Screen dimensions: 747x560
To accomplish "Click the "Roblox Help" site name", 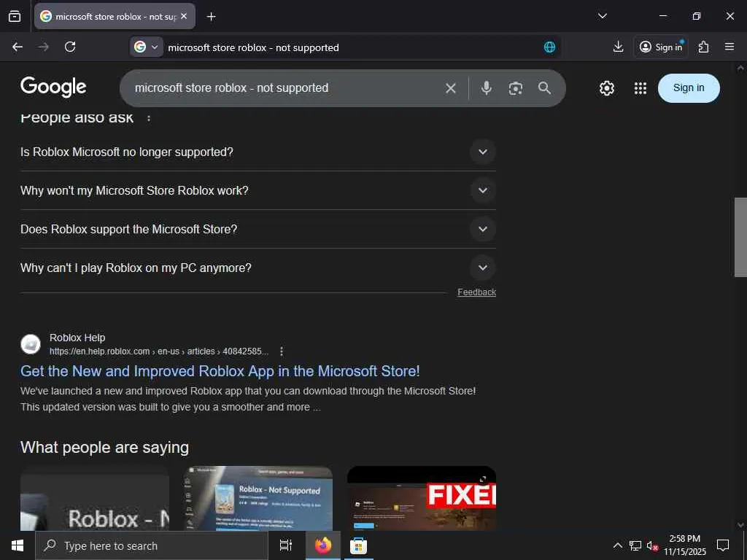I will (x=77, y=338).
